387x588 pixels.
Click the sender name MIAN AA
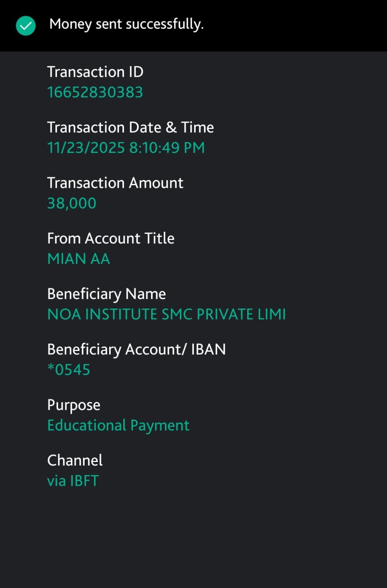click(x=79, y=259)
